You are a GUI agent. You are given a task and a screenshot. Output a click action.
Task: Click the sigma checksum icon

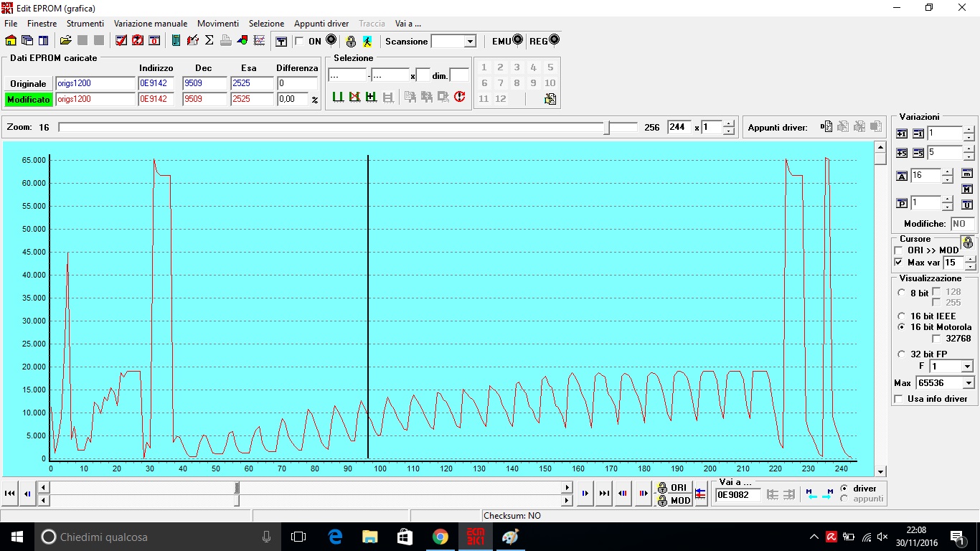(x=209, y=41)
